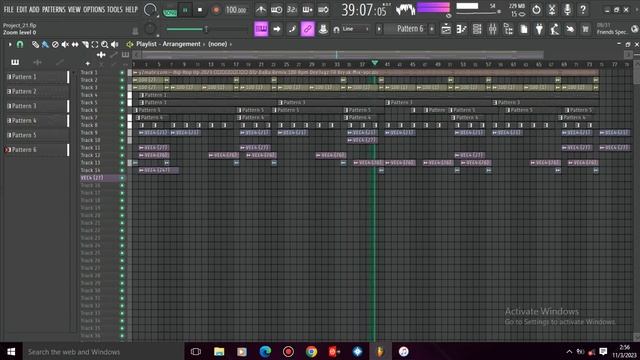Viewport: 640px width, 360px height.
Task: Toggle typing keyboard to piano icon
Action: point(261,29)
